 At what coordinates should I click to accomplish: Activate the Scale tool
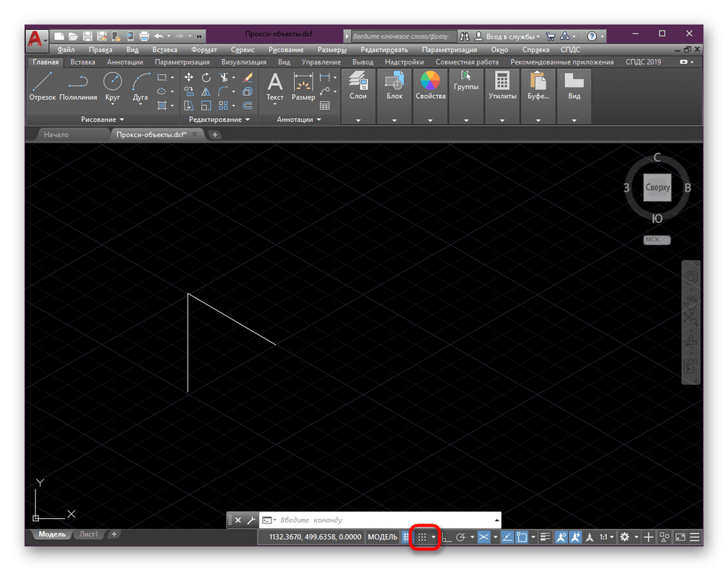[x=206, y=106]
